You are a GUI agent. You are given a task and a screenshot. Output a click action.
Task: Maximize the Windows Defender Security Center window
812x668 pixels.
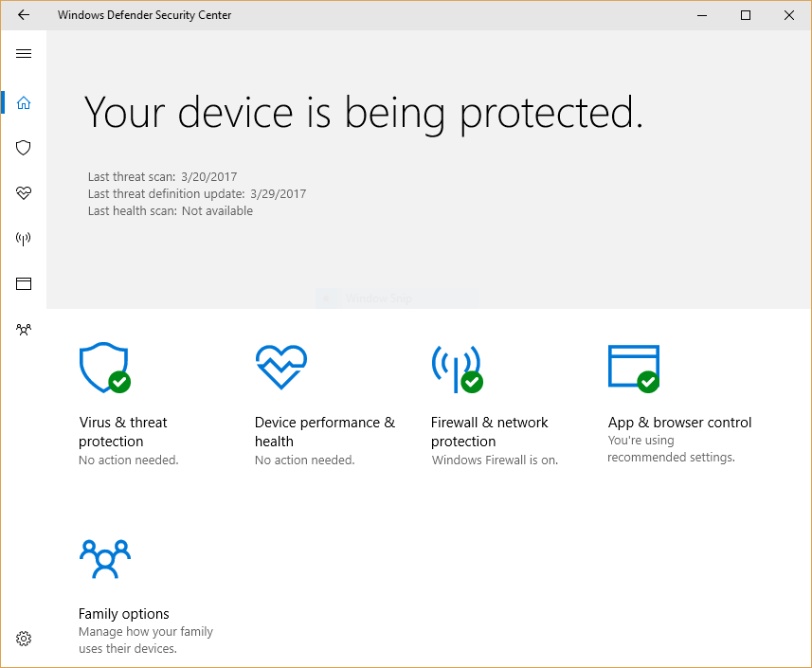coord(746,15)
